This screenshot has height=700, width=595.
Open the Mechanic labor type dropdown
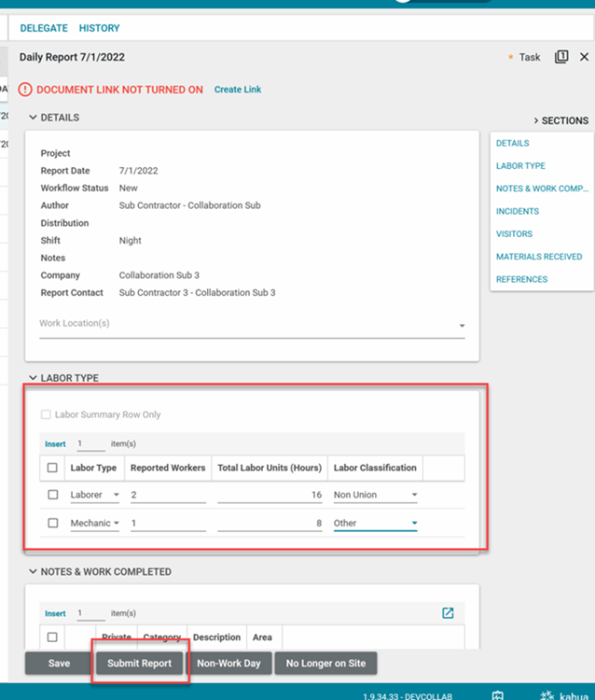point(116,524)
